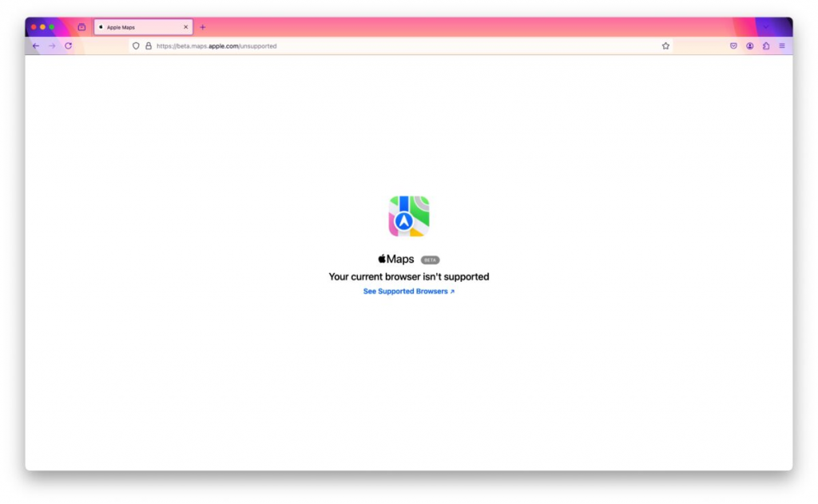Screen dimensions: 818x504
Task: Open a new tab with the plus button
Action: [202, 26]
